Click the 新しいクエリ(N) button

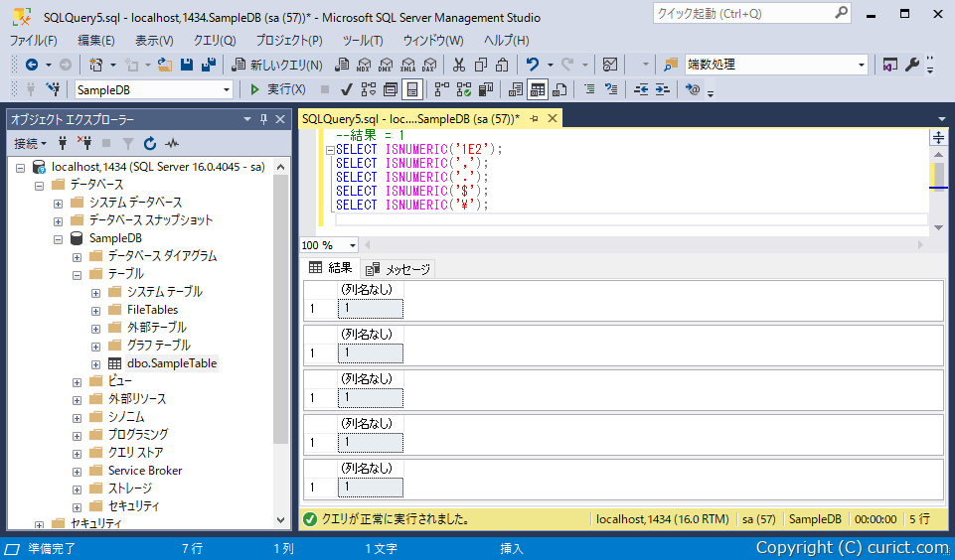point(277,65)
